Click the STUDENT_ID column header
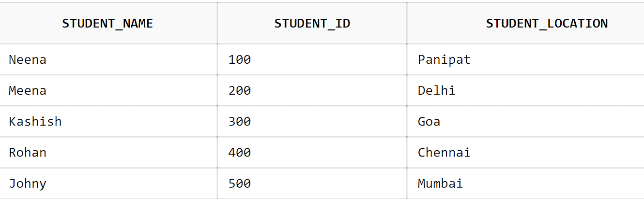The width and height of the screenshot is (644, 199). (x=312, y=23)
